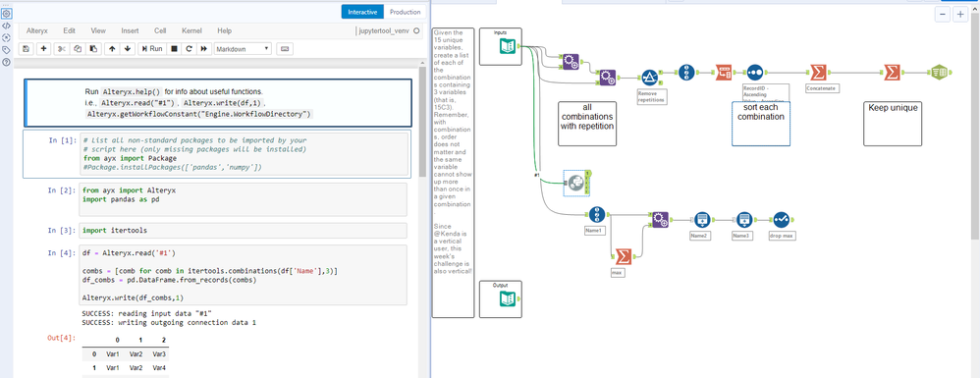This screenshot has width=980, height=378.
Task: Click into the 'from ayx import Alteryx' cell
Action: (243, 198)
